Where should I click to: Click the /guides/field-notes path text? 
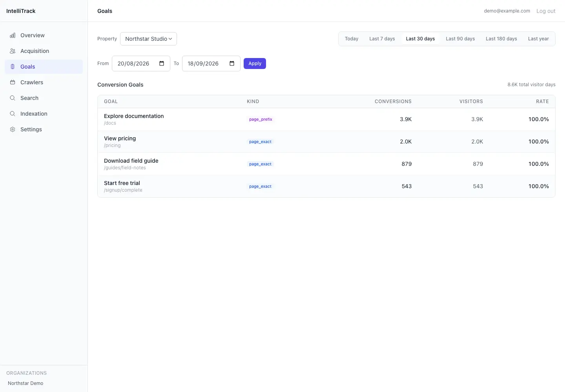tap(125, 168)
